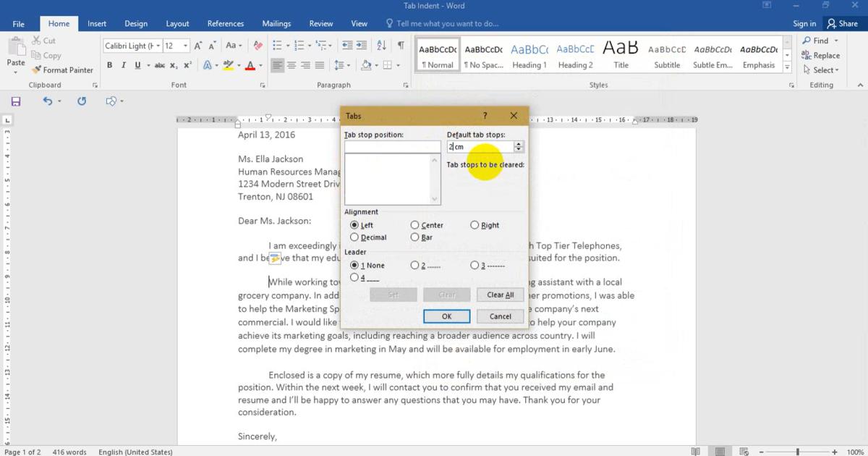Open the References tab
Screen dimensions: 868x456
[226, 24]
